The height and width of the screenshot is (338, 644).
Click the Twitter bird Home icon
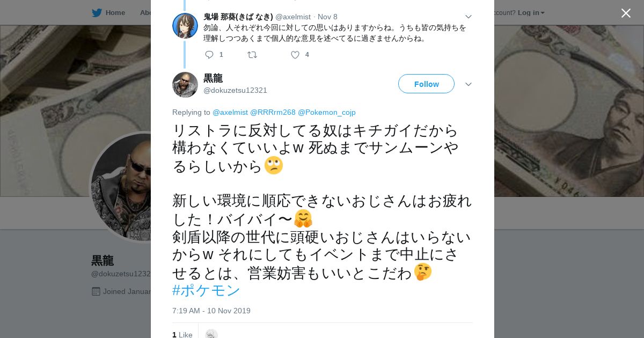tap(97, 13)
